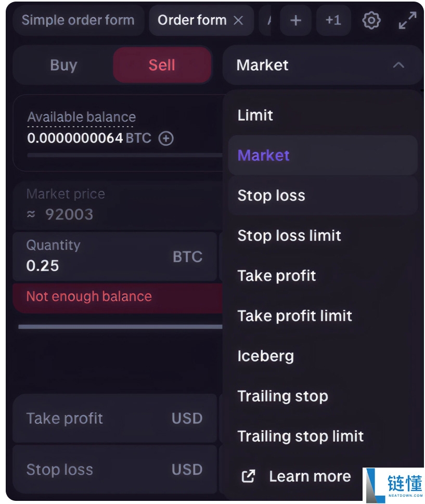The image size is (425, 504).
Task: Click the Learn more external link icon
Action: (249, 476)
